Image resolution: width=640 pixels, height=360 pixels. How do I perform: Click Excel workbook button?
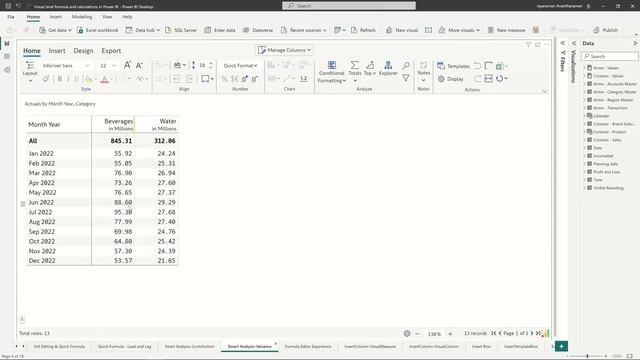98,30
